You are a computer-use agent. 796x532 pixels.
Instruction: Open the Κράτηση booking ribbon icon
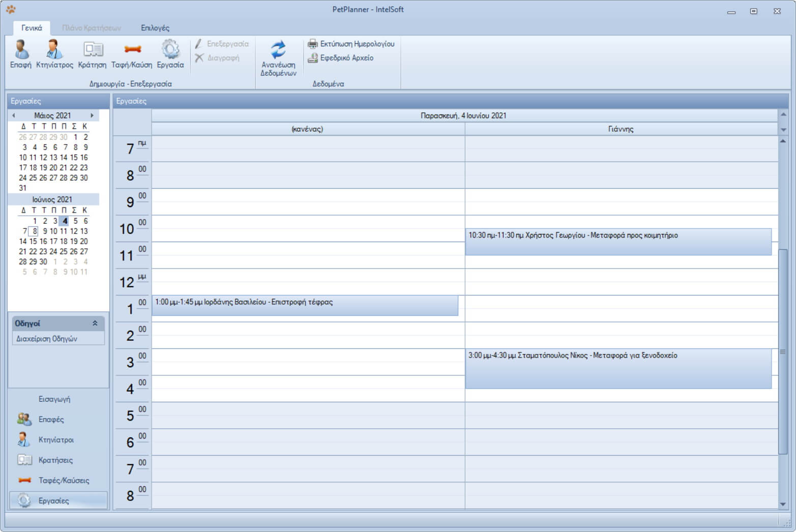pyautogui.click(x=93, y=50)
